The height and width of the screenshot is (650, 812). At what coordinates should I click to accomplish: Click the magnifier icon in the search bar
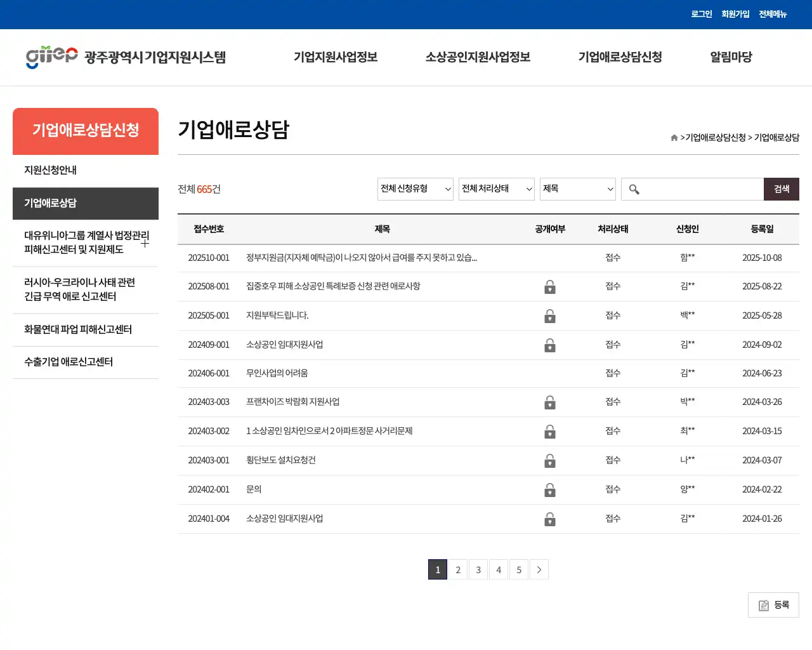click(x=634, y=189)
